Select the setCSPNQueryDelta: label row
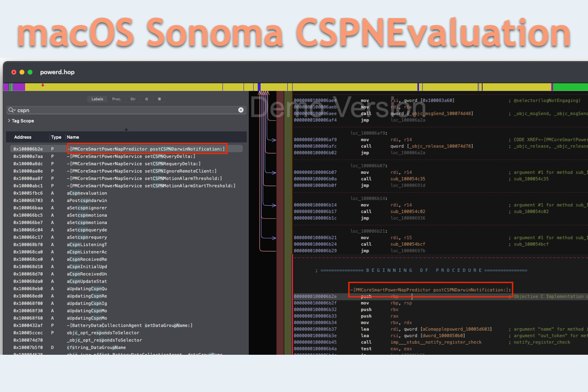 [x=126, y=156]
